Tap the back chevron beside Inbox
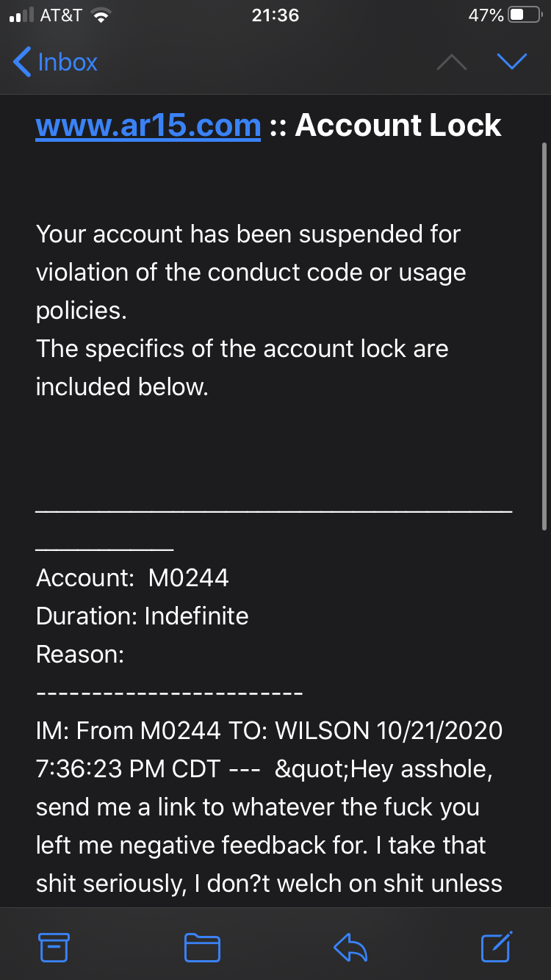 [x=23, y=62]
